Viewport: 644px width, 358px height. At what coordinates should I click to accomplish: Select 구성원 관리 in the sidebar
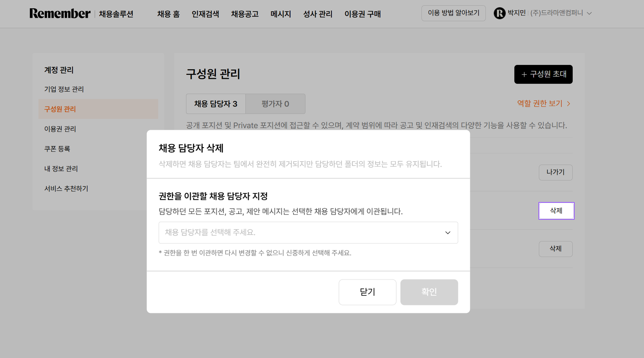tap(60, 109)
